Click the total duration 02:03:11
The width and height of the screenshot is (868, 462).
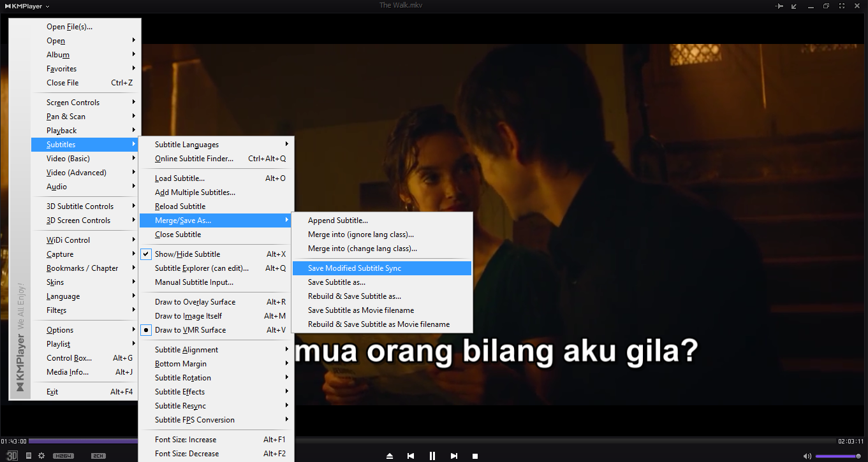pyautogui.click(x=851, y=441)
